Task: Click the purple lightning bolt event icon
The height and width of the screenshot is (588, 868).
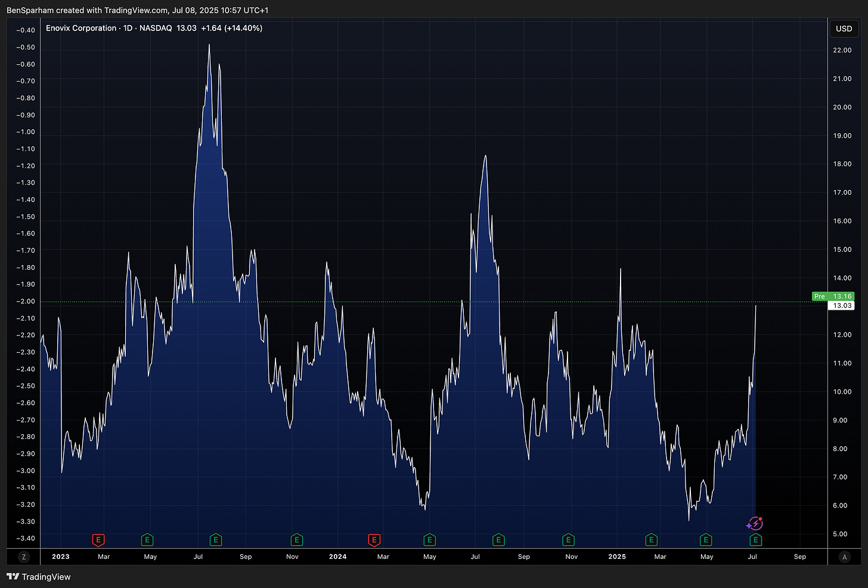Action: 755,524
